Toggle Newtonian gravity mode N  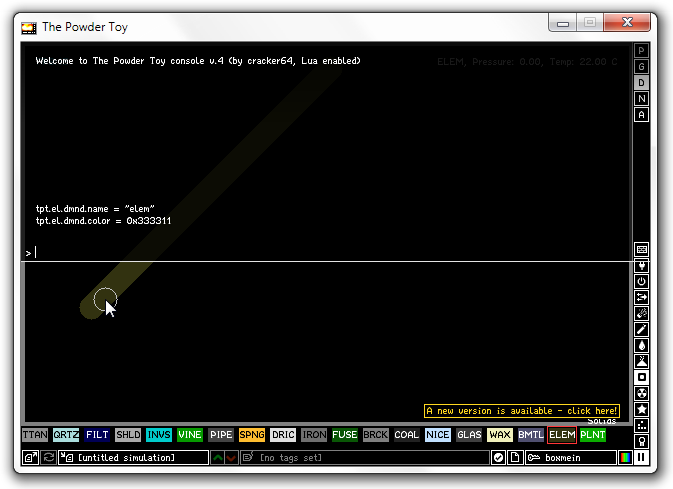(641, 99)
